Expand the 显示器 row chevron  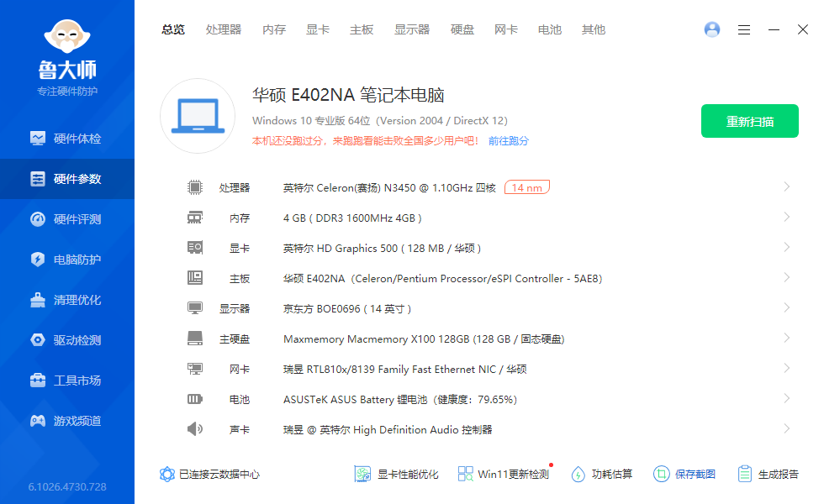point(787,307)
